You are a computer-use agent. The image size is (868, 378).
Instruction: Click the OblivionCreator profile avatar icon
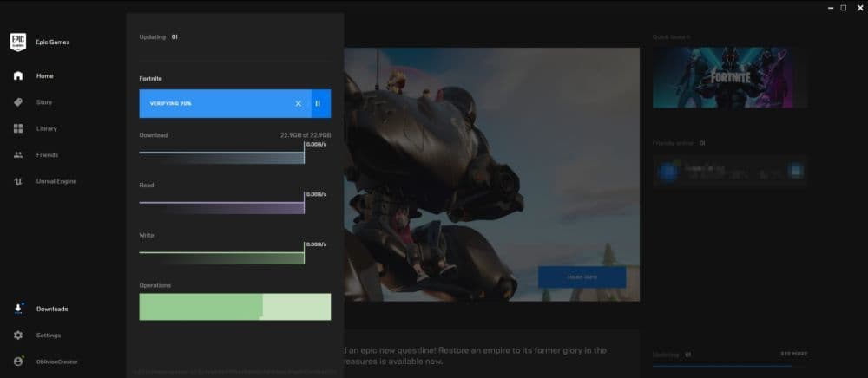tap(17, 362)
